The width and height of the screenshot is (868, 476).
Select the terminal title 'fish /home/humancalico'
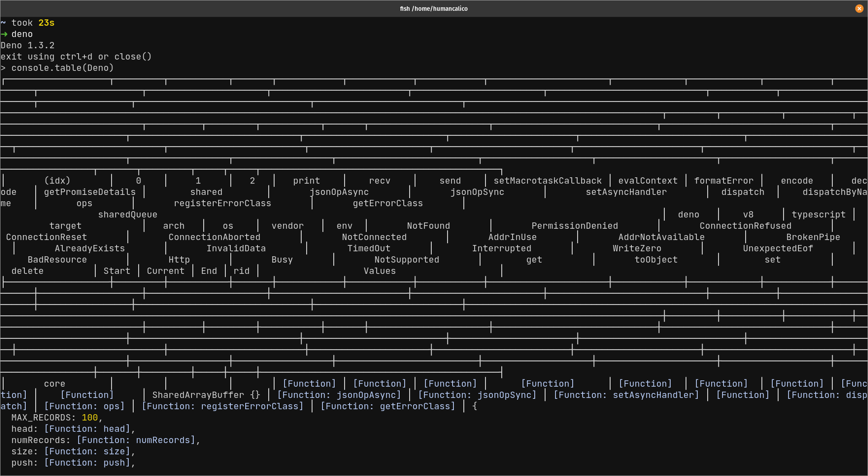tap(433, 8)
